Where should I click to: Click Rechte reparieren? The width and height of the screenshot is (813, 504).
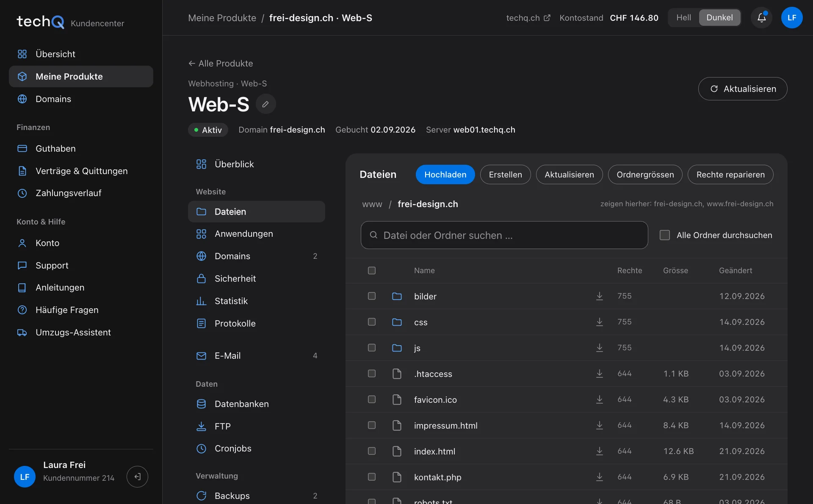tap(730, 174)
